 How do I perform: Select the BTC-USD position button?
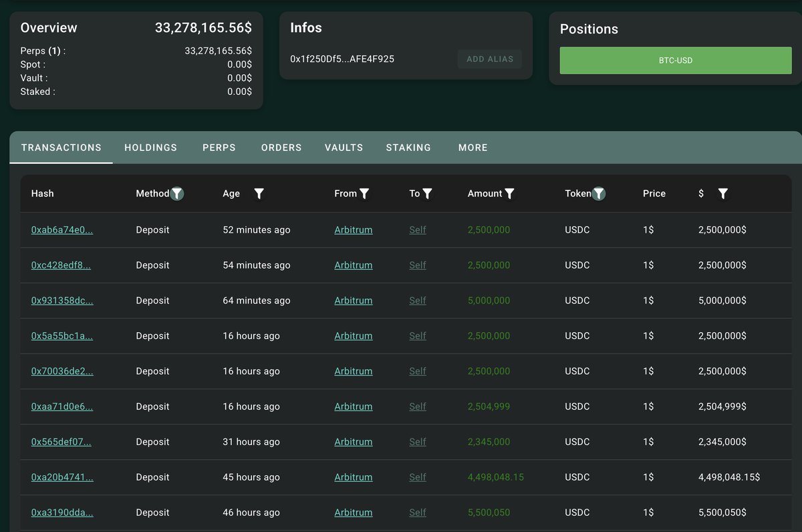click(x=676, y=60)
